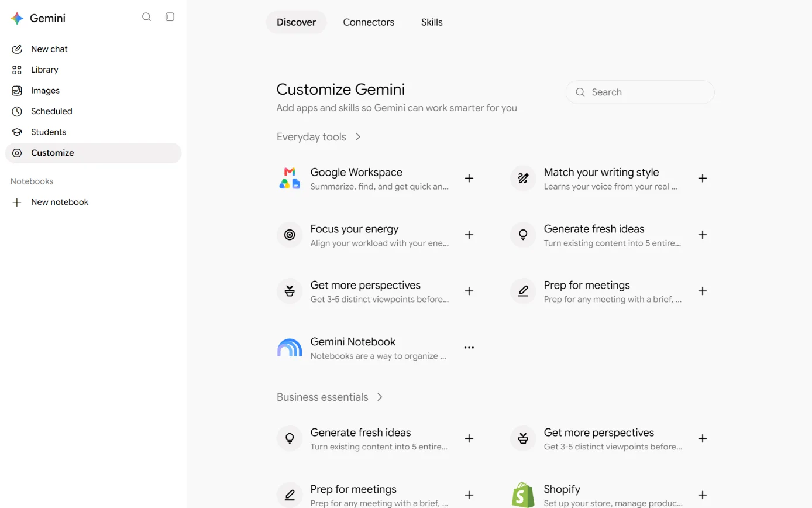Expand Business essentials category chevron

[x=380, y=397]
